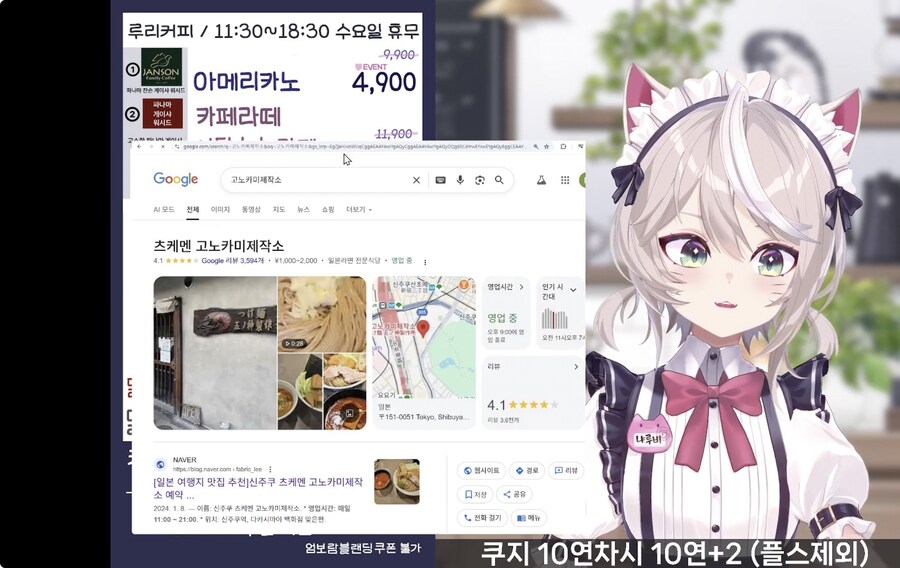Open the browser extensions icon
Viewport: 900px width, 568px height.
pos(563,147)
